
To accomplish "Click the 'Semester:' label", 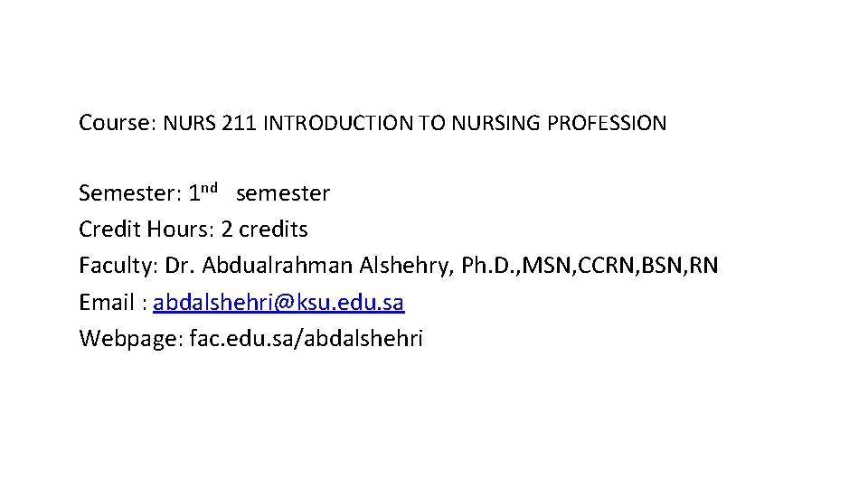I will [x=131, y=193].
